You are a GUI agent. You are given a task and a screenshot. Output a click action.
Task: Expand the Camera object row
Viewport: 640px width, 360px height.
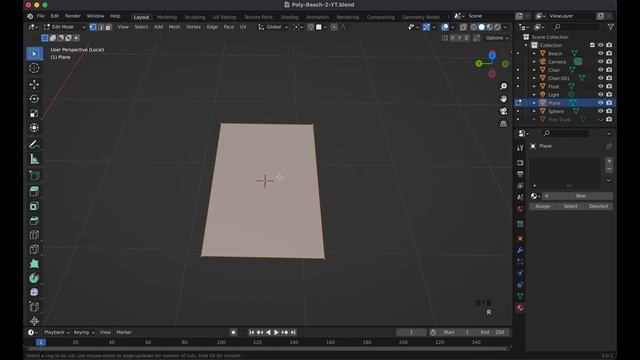click(534, 62)
